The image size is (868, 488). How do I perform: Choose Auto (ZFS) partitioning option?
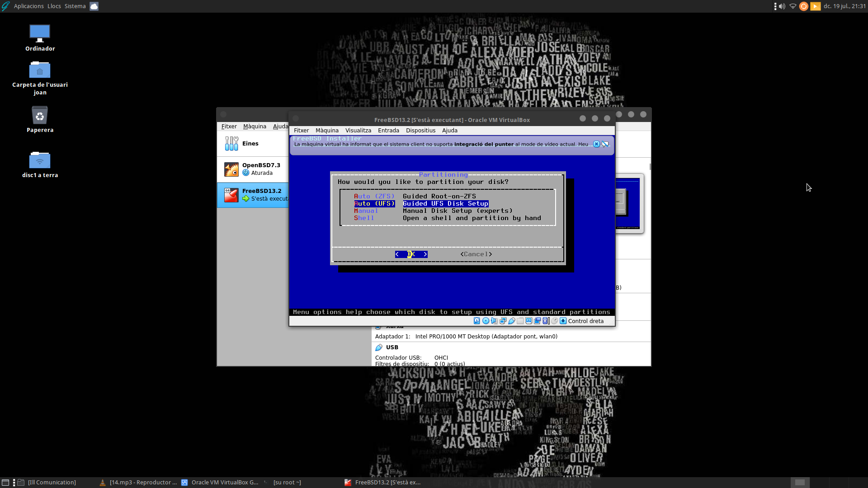pyautogui.click(x=415, y=196)
